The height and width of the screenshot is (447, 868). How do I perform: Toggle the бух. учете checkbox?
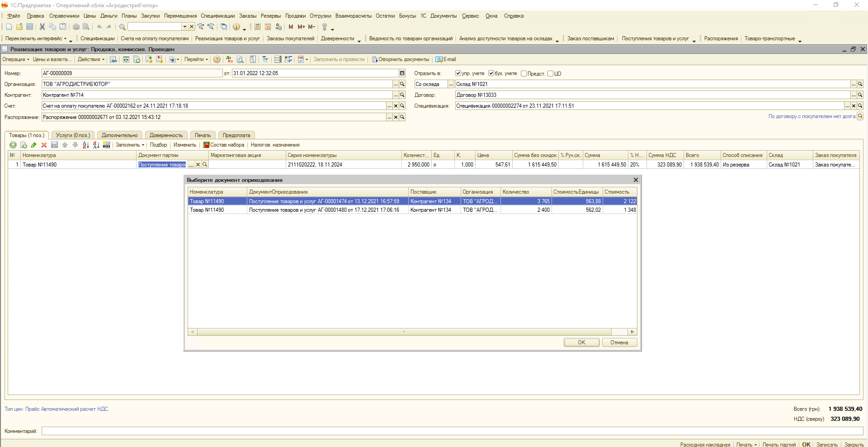click(x=491, y=73)
